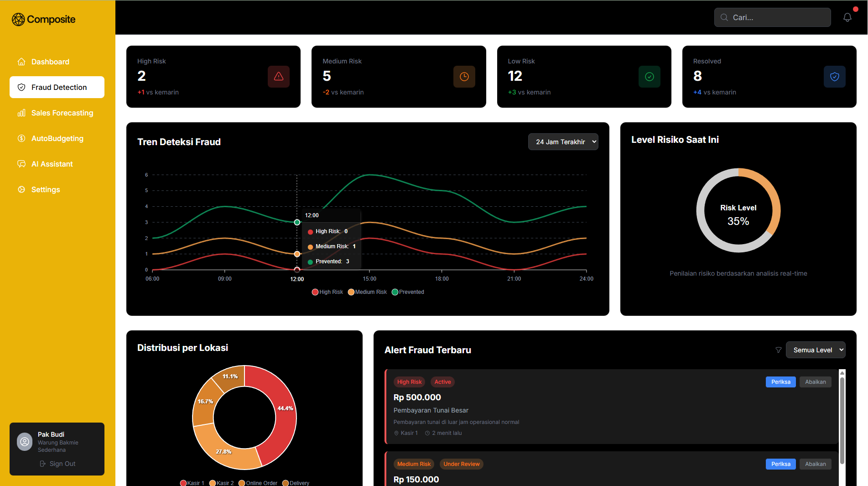Click the Low Risk checkmark icon

[649, 77]
